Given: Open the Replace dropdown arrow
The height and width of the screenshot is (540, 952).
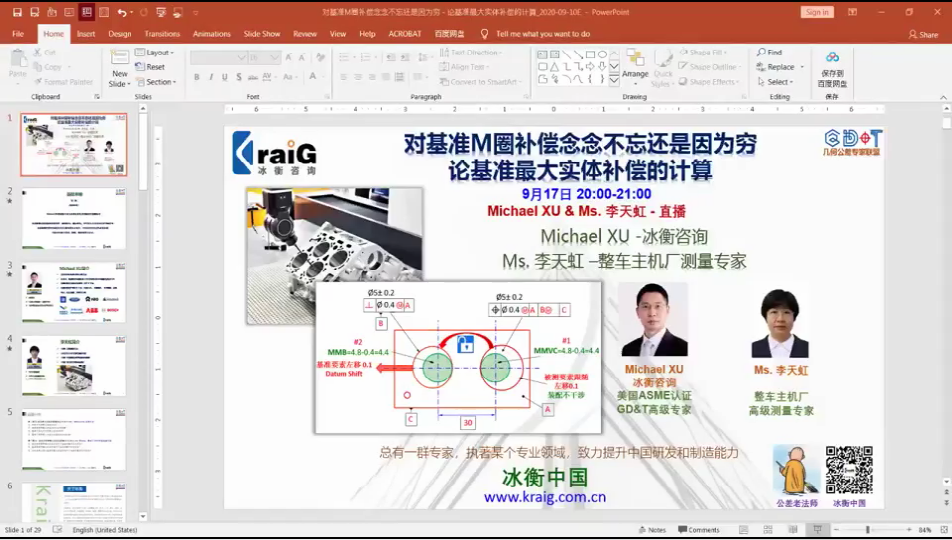Looking at the screenshot, I should tap(802, 67).
